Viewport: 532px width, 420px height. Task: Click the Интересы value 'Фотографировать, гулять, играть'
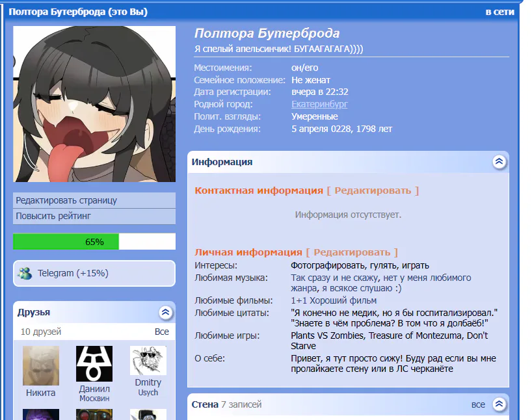point(360,265)
